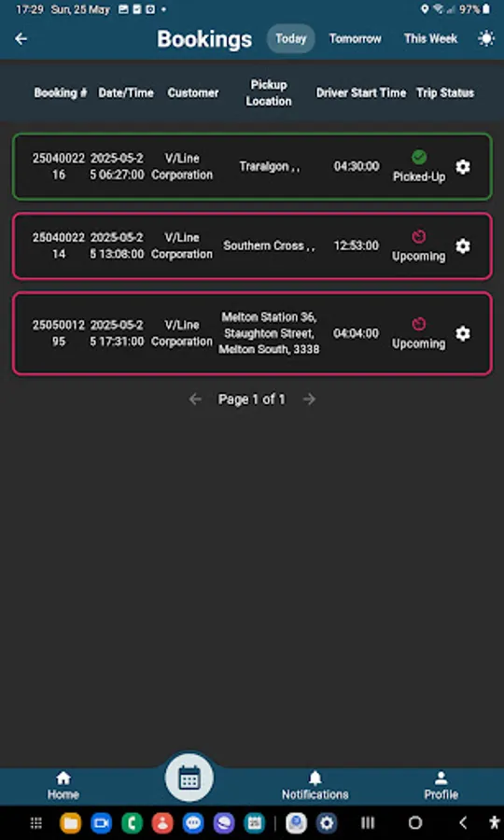Tap the Android recent apps button

[368, 823]
